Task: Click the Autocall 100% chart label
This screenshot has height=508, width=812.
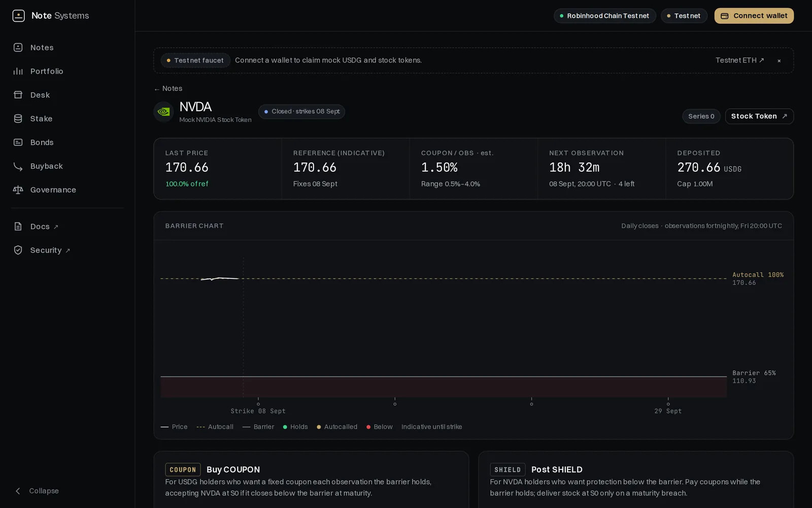Action: (758, 275)
